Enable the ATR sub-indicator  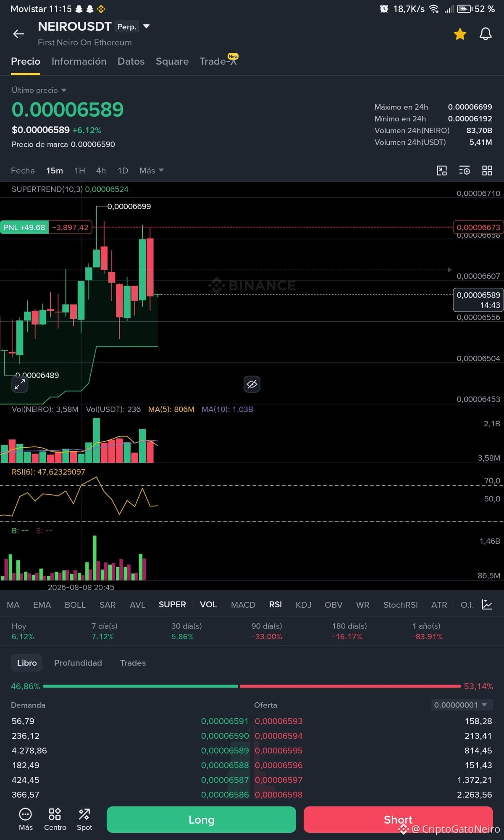[439, 605]
